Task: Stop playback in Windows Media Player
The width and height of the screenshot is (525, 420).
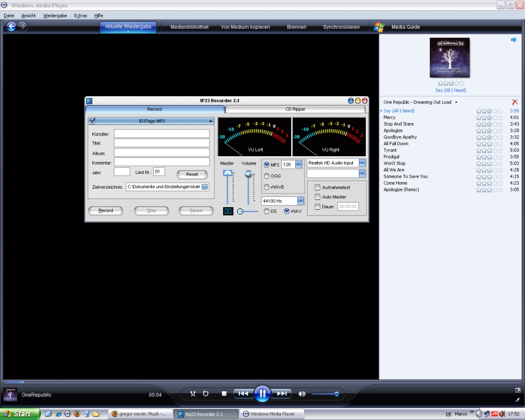Action: point(224,394)
